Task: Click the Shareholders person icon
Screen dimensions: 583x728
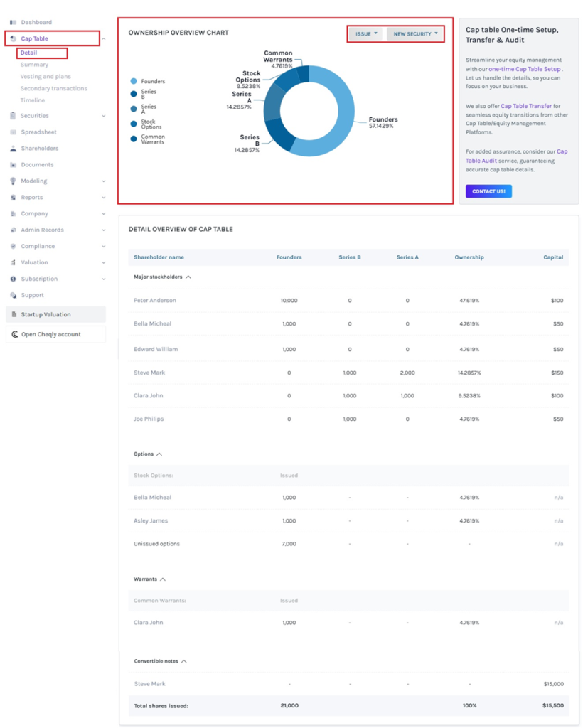Action: click(x=13, y=149)
